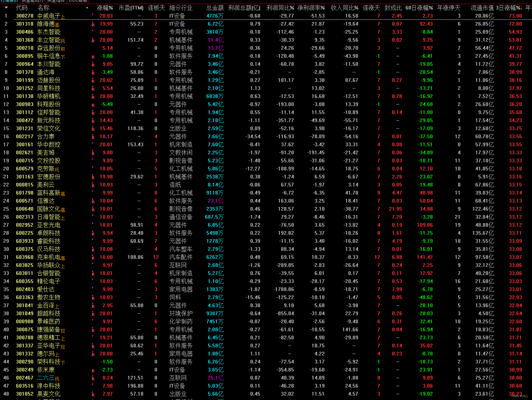532x400 pixels.
Task: Click the 下 tag next to 荣科科技
Action: (x=63, y=363)
